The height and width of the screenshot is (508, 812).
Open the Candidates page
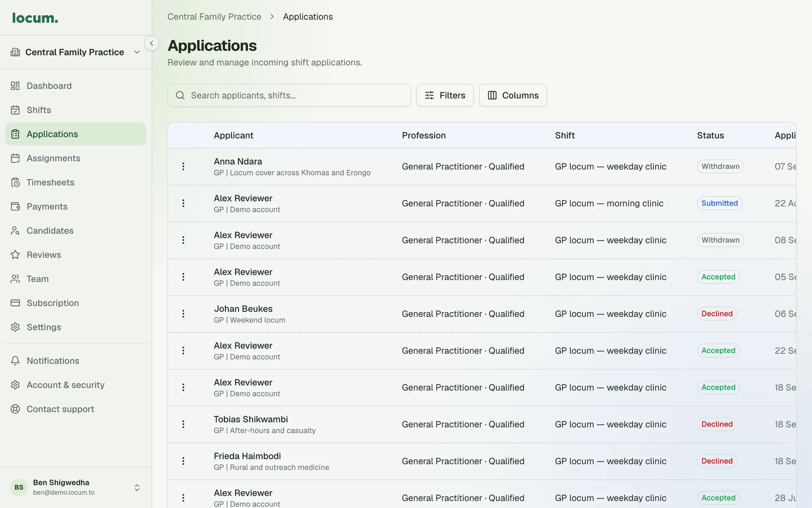[76, 231]
